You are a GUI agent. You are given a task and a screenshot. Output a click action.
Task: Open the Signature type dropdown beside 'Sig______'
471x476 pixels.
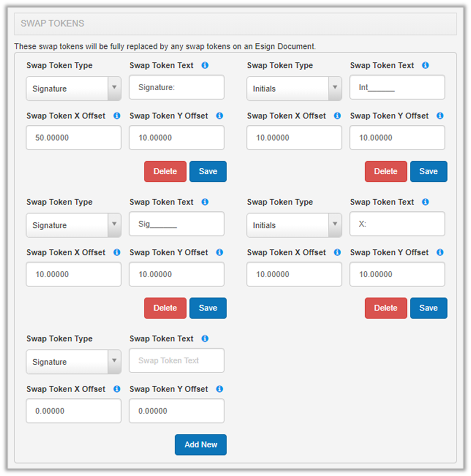[73, 225]
